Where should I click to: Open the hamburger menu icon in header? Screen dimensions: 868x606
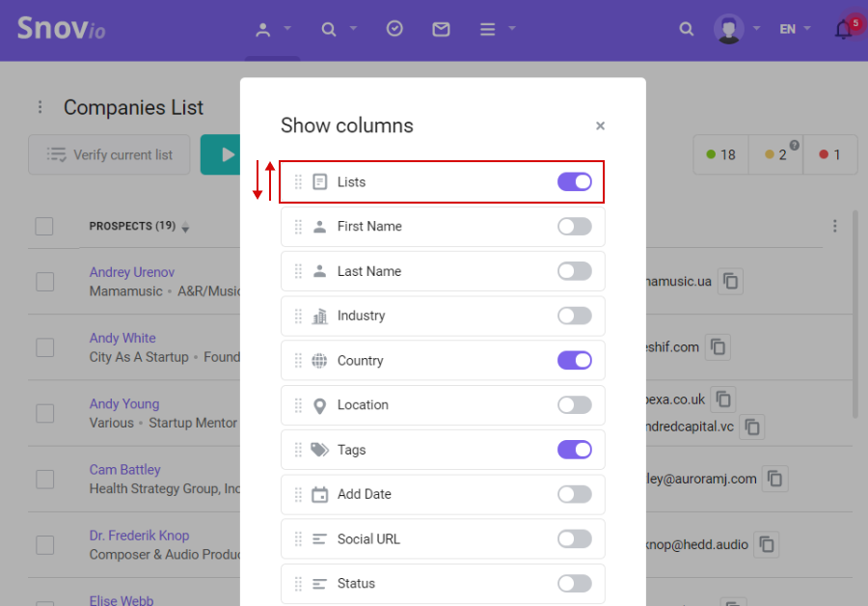click(488, 29)
